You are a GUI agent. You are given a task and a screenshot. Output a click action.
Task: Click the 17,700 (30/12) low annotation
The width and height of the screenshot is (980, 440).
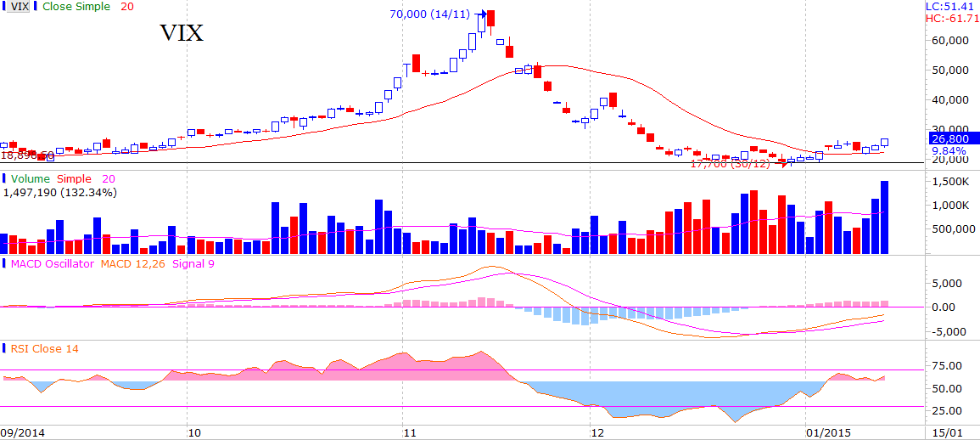pos(730,164)
